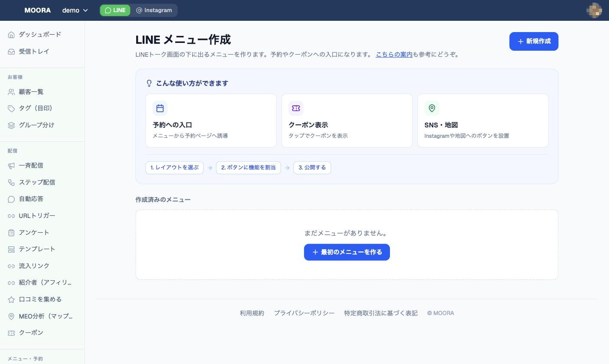Click the link icon beside 紹介者（アフィリ…
Image resolution: width=609 pixels, height=364 pixels.
(x=11, y=283)
